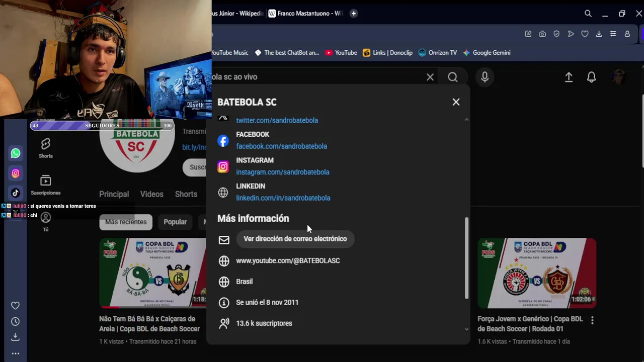Open TikTok in the browser sidebar
This screenshot has width=644, height=362.
coord(16,193)
